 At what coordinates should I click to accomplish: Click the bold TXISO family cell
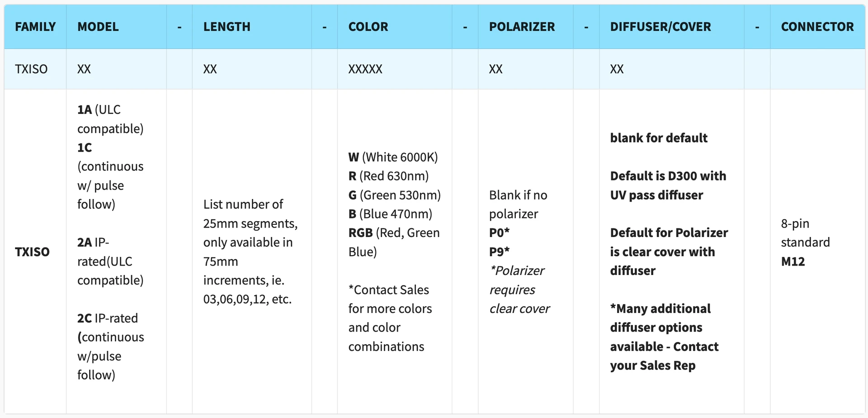click(x=32, y=252)
